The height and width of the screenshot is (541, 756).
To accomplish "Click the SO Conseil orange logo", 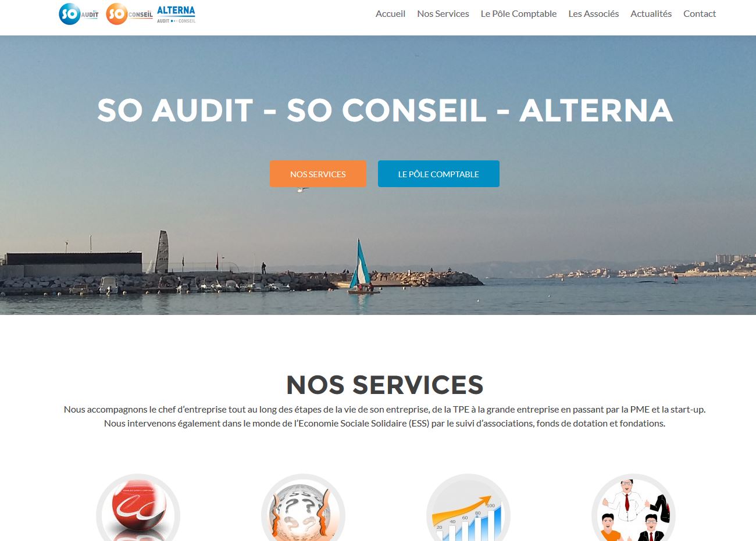I will click(x=129, y=14).
